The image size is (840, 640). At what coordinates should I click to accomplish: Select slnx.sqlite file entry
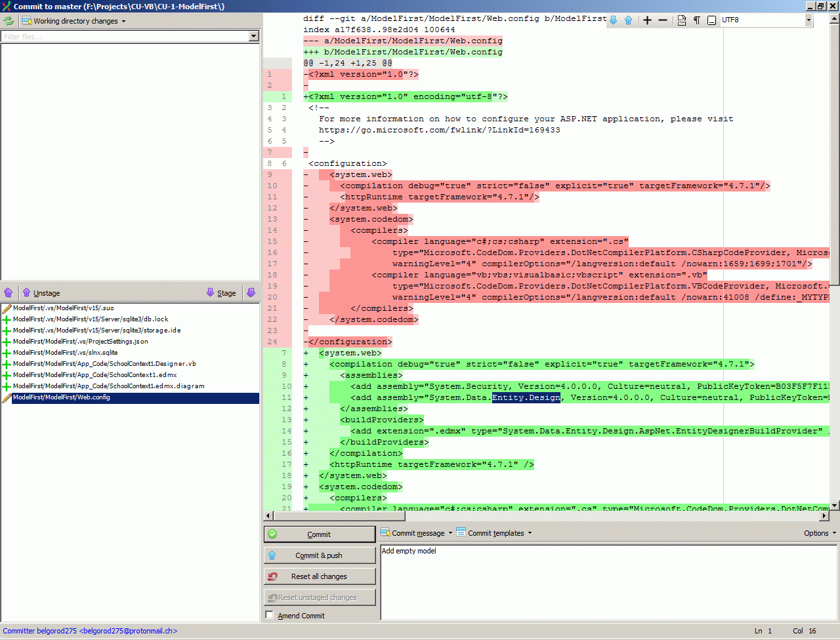(66, 353)
